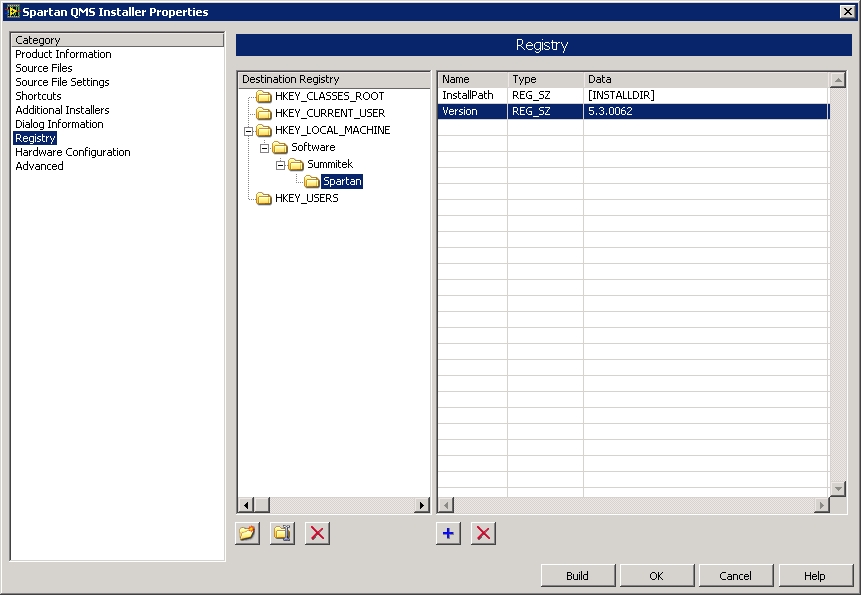Click the LabVIEW icon in the title bar

pos(13,12)
